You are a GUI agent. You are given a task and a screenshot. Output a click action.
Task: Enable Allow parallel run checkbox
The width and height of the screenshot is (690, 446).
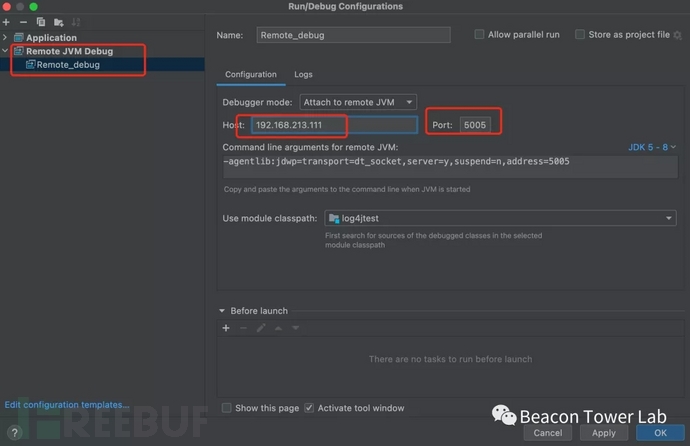(x=479, y=34)
